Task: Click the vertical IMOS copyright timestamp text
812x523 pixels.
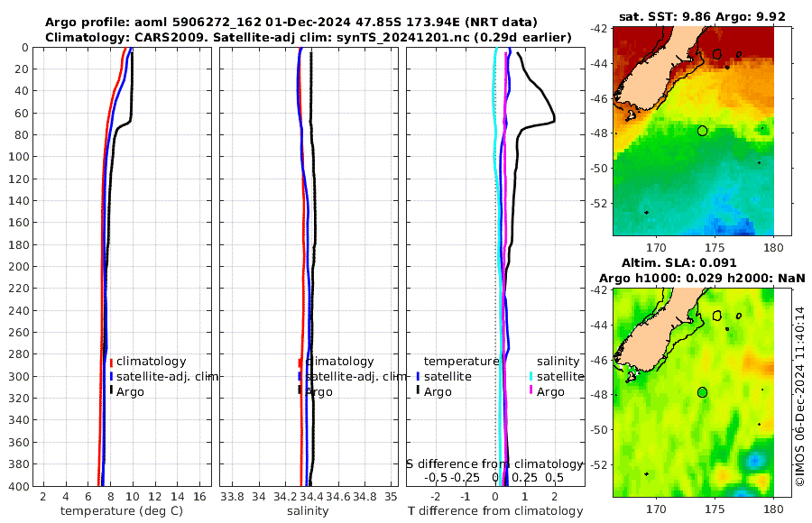Action: (x=799, y=398)
